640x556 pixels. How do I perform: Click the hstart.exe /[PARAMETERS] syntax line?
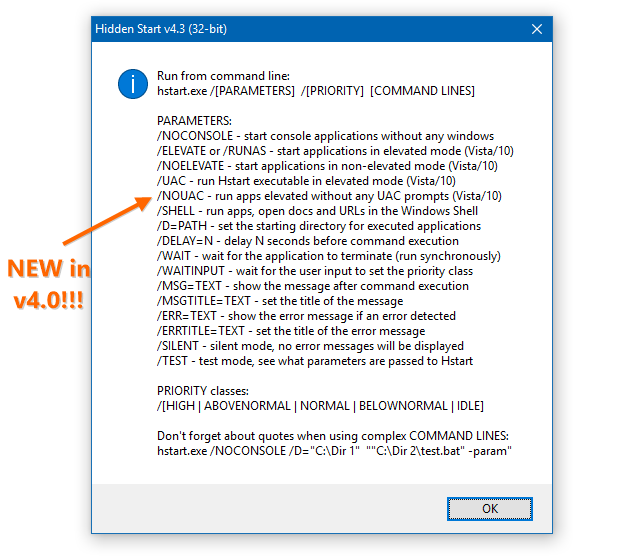tap(315, 91)
